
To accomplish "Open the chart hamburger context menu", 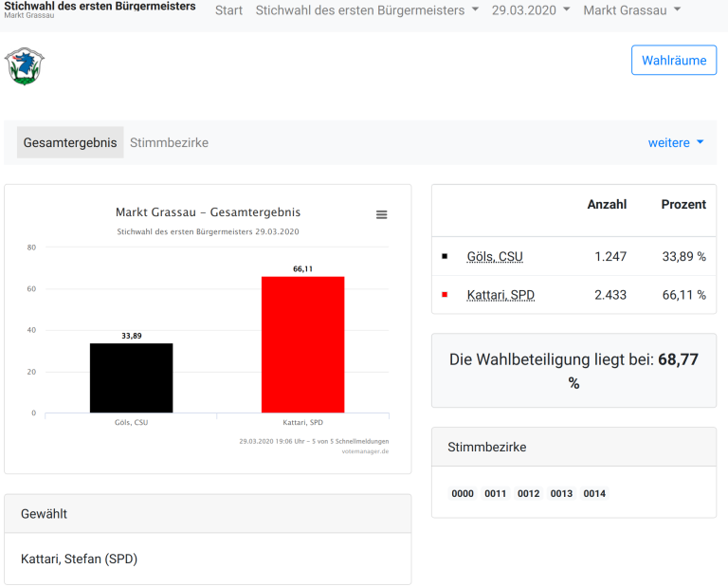I will click(382, 214).
